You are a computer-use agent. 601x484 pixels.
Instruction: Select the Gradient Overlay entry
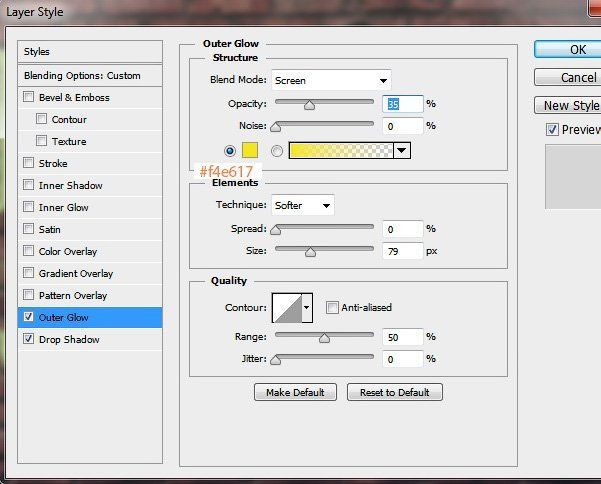(x=76, y=274)
